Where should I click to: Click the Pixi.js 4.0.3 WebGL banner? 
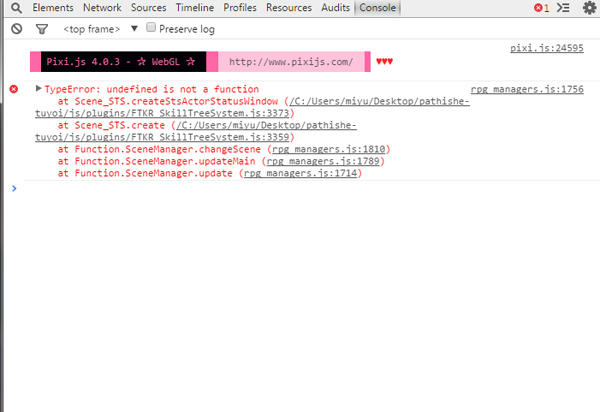121,62
